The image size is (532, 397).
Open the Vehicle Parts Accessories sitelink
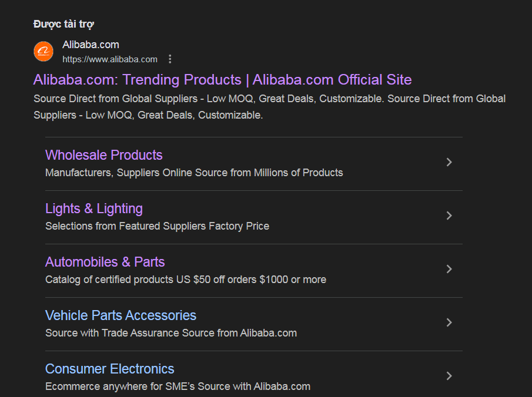tap(121, 315)
